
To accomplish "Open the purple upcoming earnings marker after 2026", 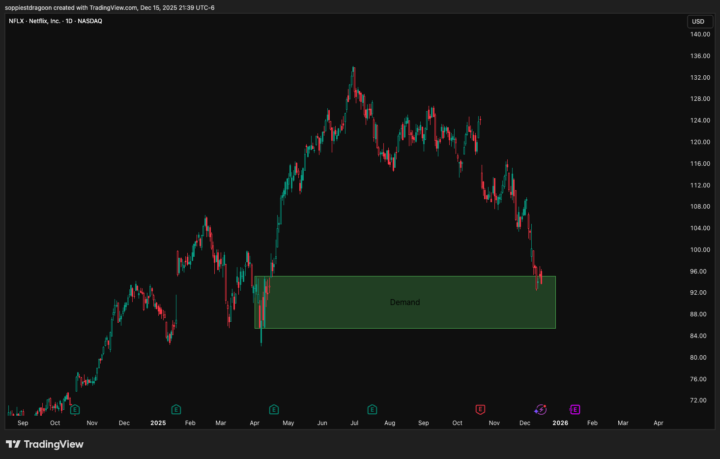I will (x=575, y=409).
